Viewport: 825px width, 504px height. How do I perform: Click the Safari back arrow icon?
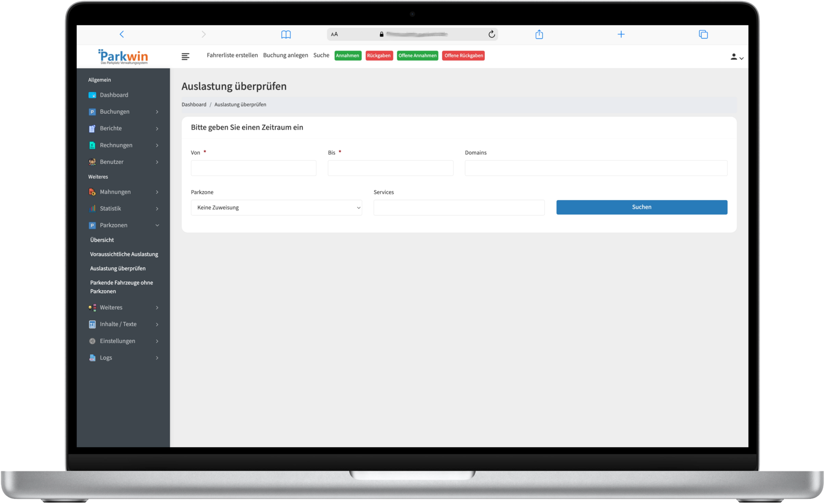[122, 34]
